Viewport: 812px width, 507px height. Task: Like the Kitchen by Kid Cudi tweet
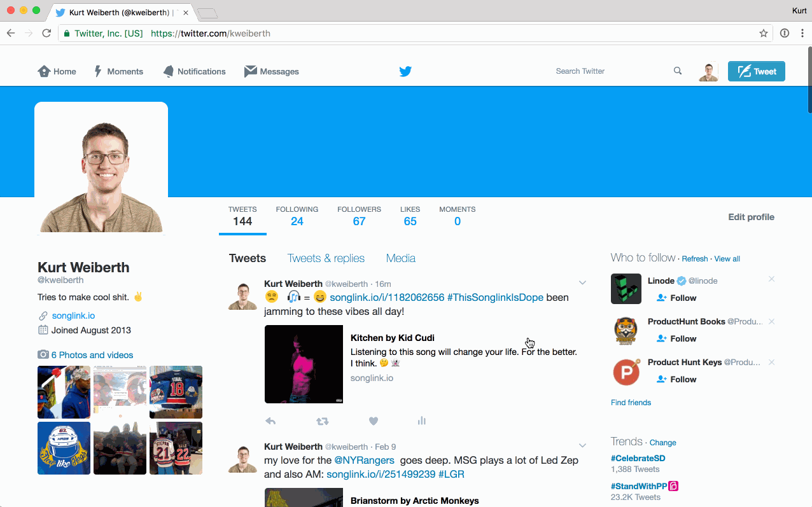pos(374,420)
